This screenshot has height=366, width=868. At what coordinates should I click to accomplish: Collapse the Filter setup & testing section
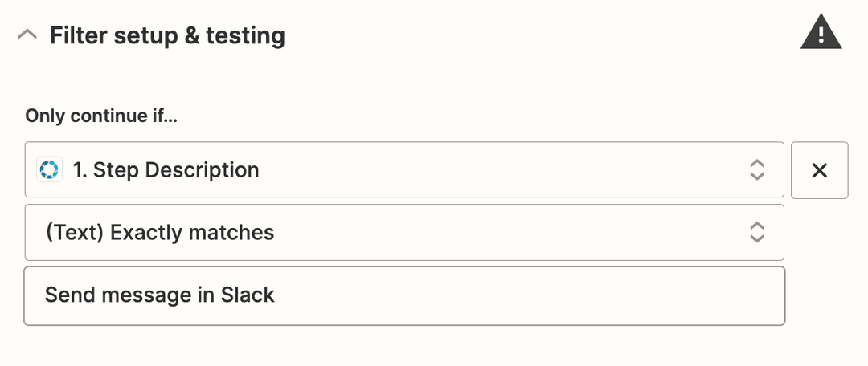pos(28,35)
